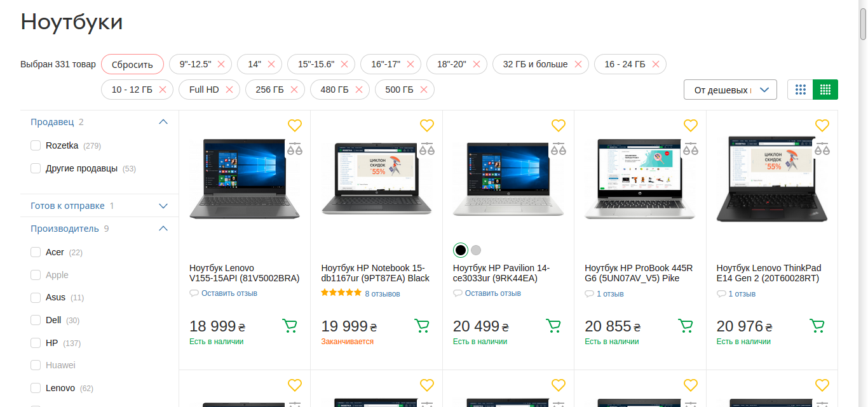Switch to small tile grid view
This screenshot has height=407, width=868.
point(825,90)
